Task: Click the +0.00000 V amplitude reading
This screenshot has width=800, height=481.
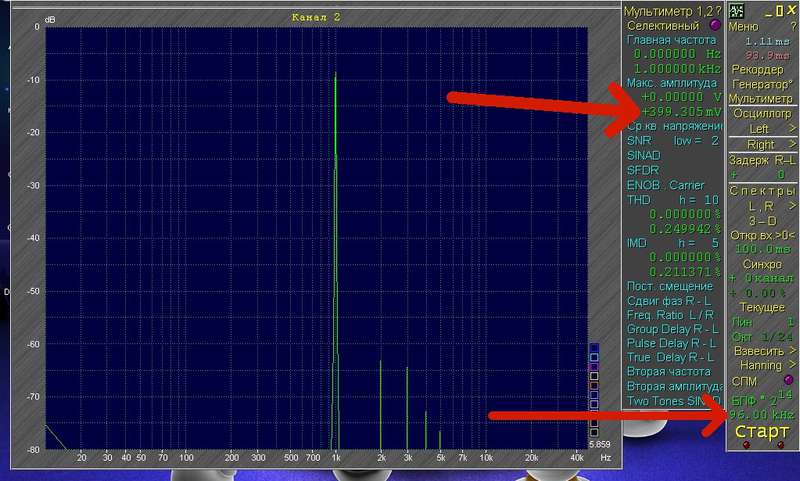Action: pyautogui.click(x=681, y=97)
